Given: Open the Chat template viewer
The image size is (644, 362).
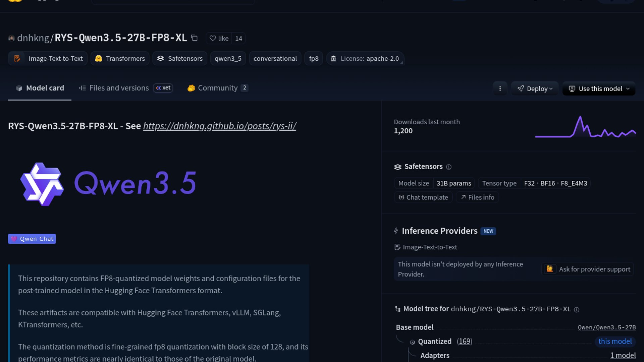Looking at the screenshot, I should (423, 197).
